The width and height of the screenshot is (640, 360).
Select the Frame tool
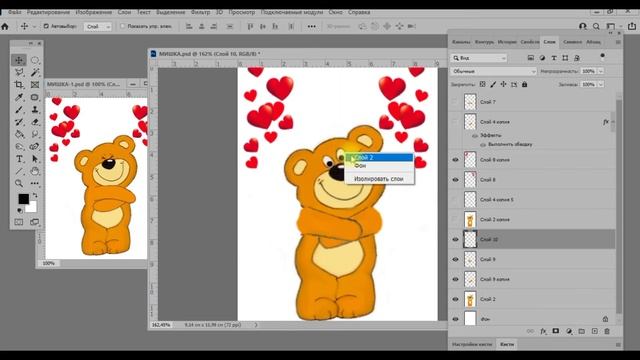pyautogui.click(x=35, y=84)
